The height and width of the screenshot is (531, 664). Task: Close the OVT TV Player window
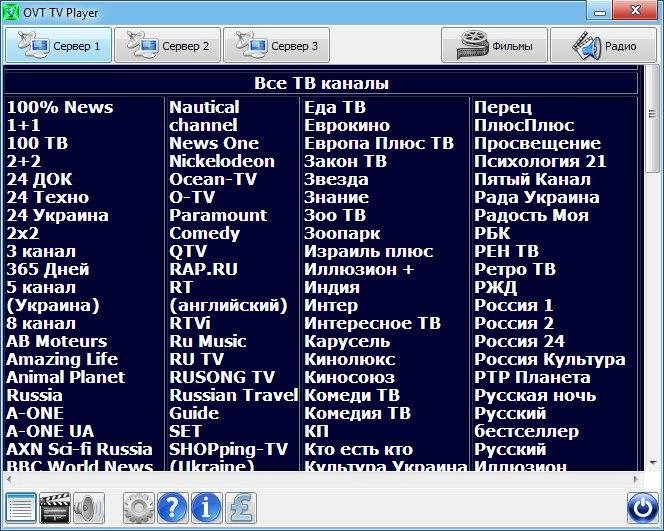(x=636, y=11)
